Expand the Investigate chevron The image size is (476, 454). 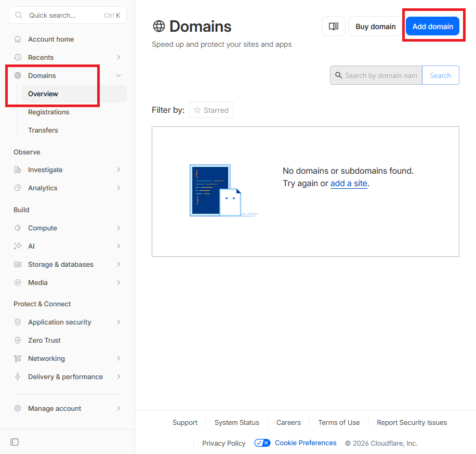[118, 170]
